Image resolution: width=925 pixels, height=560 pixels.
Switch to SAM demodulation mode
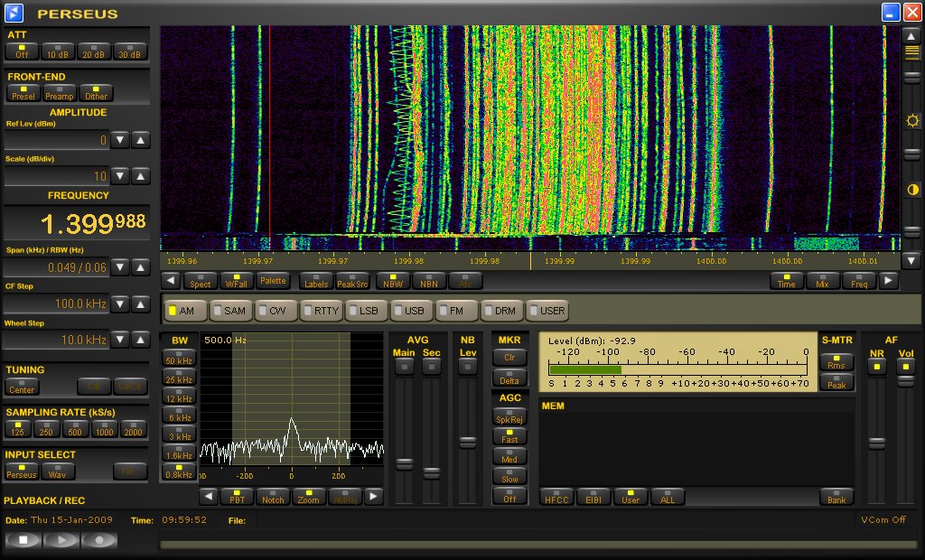click(230, 311)
